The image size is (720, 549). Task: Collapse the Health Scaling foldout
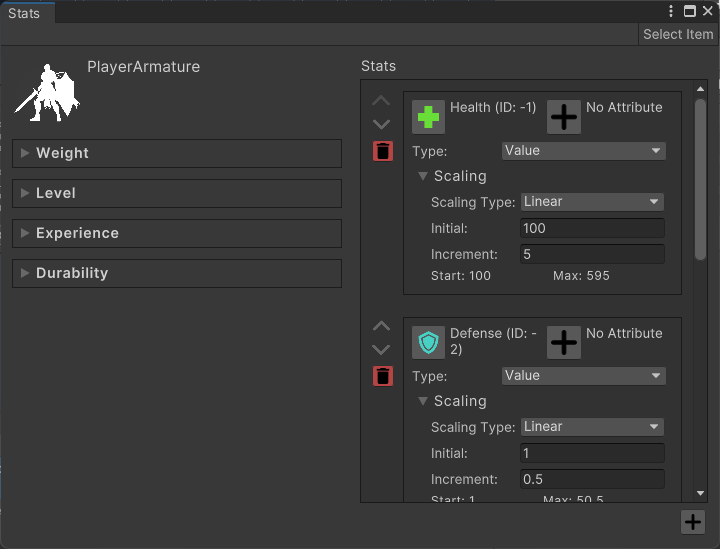tap(423, 176)
